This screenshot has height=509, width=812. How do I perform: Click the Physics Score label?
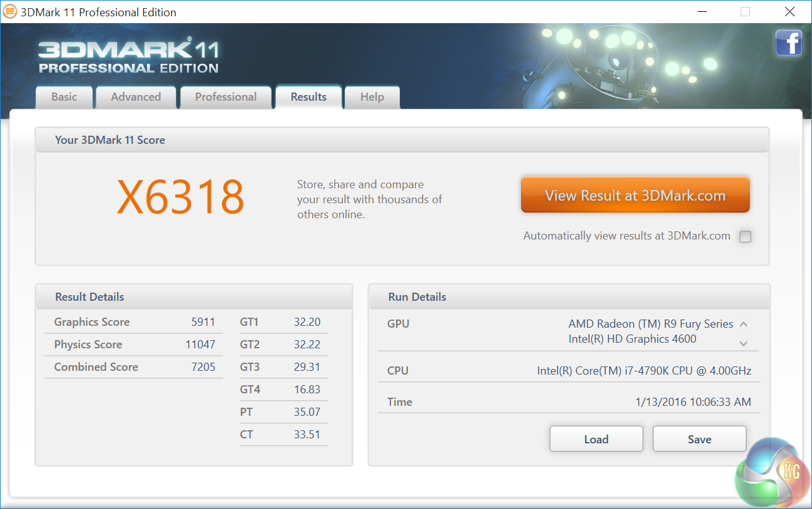pyautogui.click(x=88, y=345)
